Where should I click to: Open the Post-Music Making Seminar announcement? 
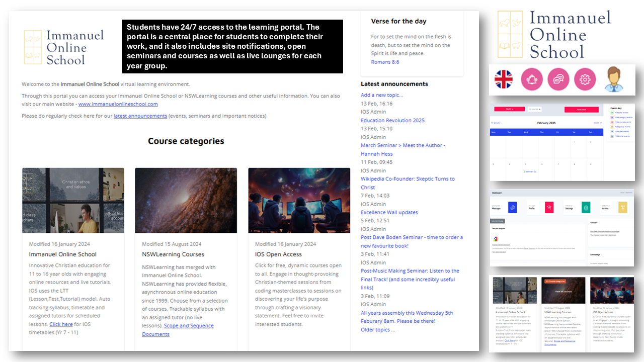pyautogui.click(x=410, y=279)
